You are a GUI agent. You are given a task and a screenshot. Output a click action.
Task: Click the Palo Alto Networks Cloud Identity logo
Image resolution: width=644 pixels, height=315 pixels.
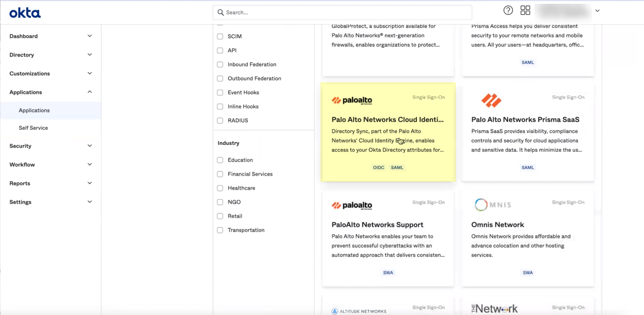352,100
